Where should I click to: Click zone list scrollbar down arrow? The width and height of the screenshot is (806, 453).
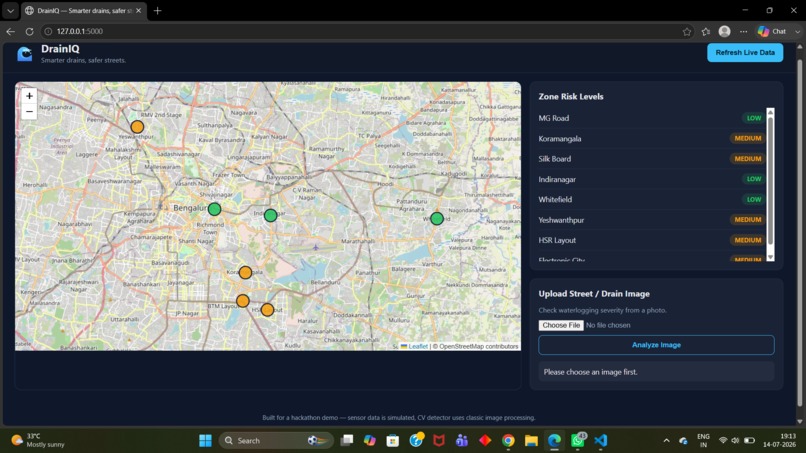(x=770, y=257)
